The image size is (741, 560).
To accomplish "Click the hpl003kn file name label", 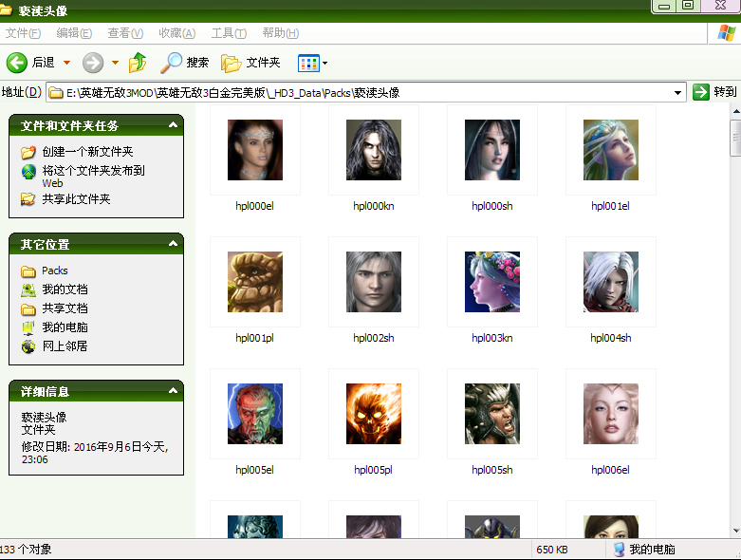I will pos(492,338).
